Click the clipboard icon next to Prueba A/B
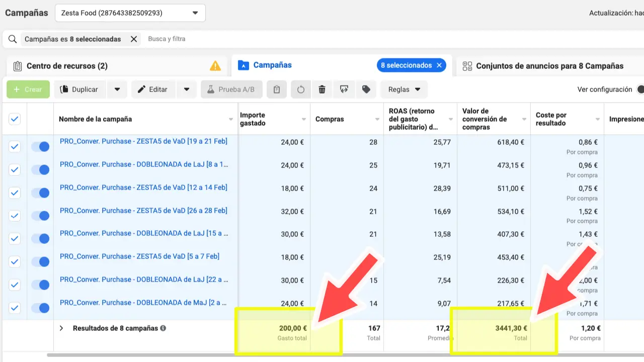Image resolution: width=644 pixels, height=362 pixels. pos(277,89)
